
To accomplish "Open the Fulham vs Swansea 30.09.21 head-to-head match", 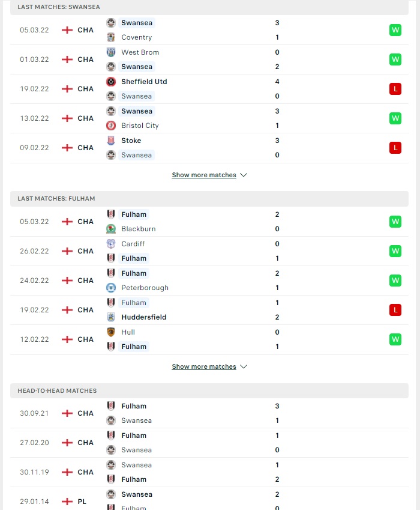I will (209, 413).
